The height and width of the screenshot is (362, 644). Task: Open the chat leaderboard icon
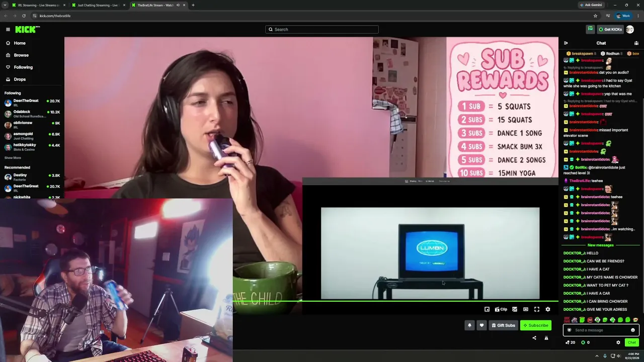636,43
